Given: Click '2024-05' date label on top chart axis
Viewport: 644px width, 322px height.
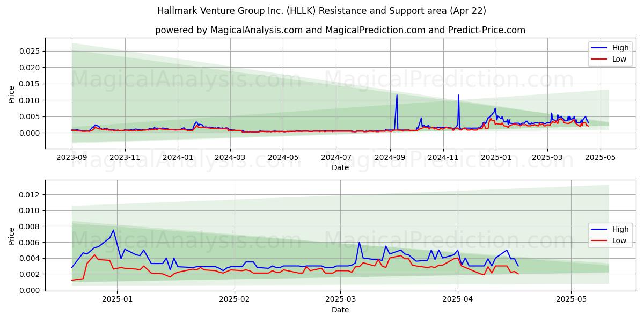Looking at the screenshot, I should (x=283, y=157).
